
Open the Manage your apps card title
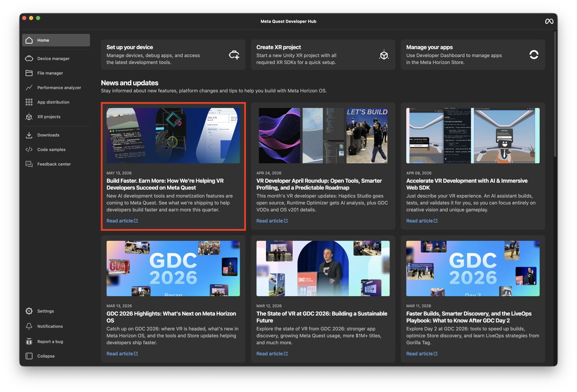click(429, 47)
